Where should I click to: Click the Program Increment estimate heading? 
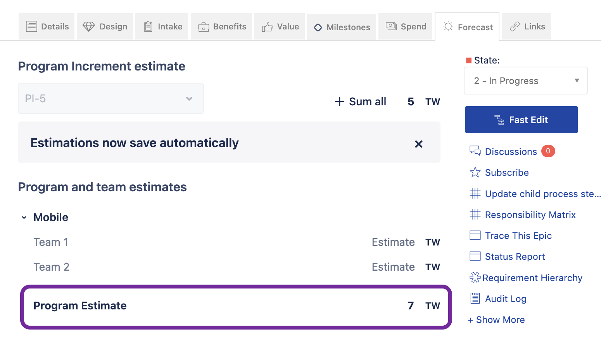click(x=102, y=66)
